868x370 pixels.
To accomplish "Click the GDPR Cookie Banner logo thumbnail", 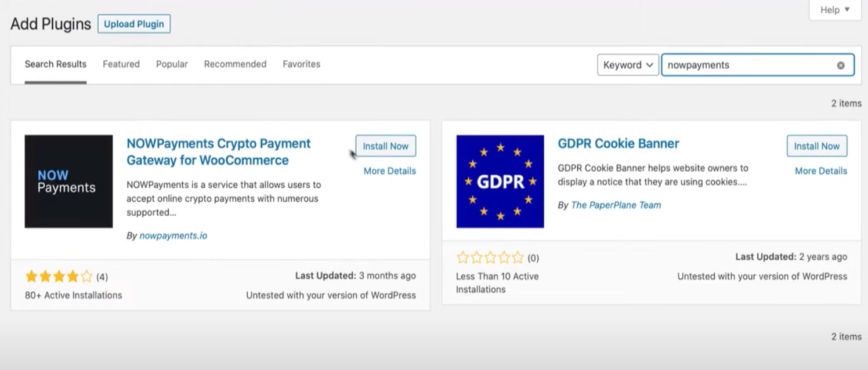I will [x=500, y=182].
